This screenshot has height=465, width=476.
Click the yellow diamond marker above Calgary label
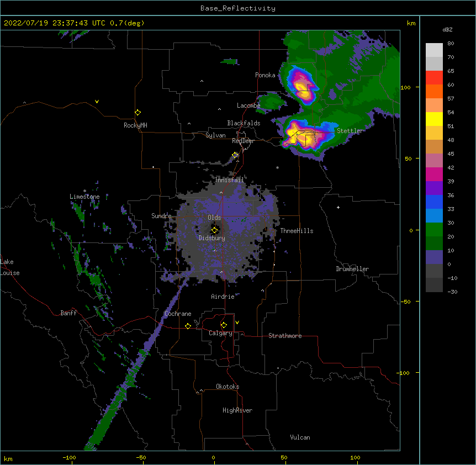tap(224, 325)
